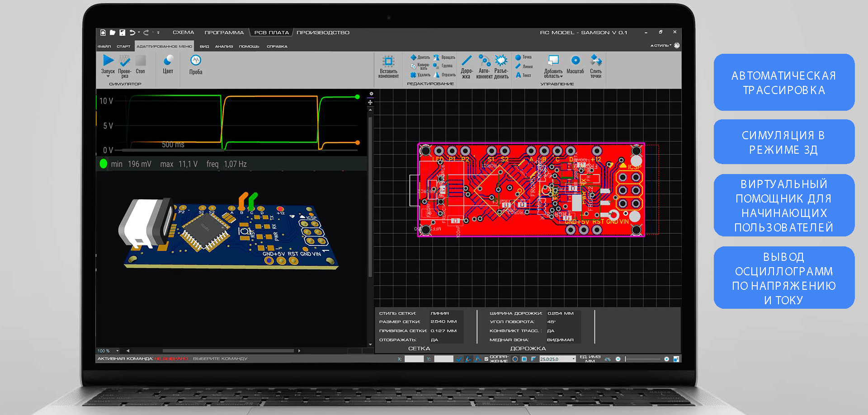Click the Удалить delete tool

click(420, 75)
